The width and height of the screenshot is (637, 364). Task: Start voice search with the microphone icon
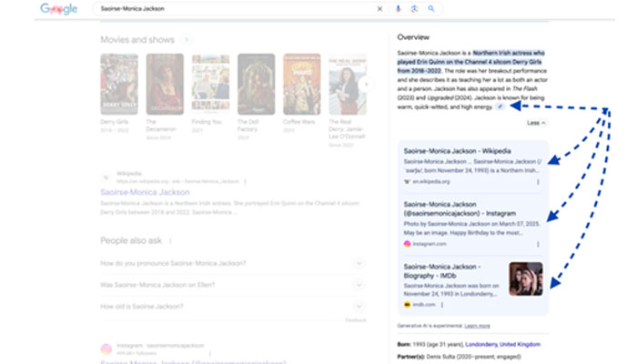(398, 9)
